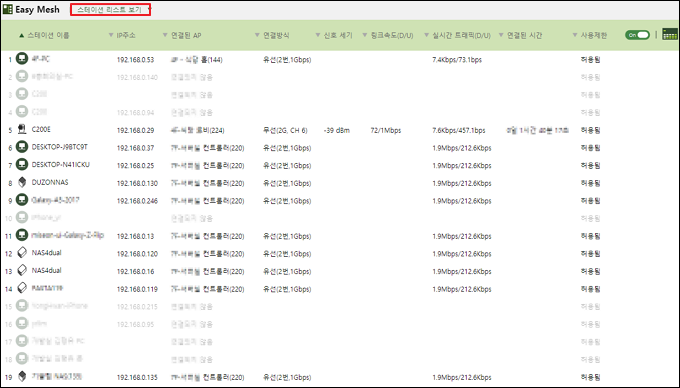Select NAS4dual with IP 192.168.0.120
Image resolution: width=680 pixels, height=388 pixels.
pyautogui.click(x=46, y=253)
